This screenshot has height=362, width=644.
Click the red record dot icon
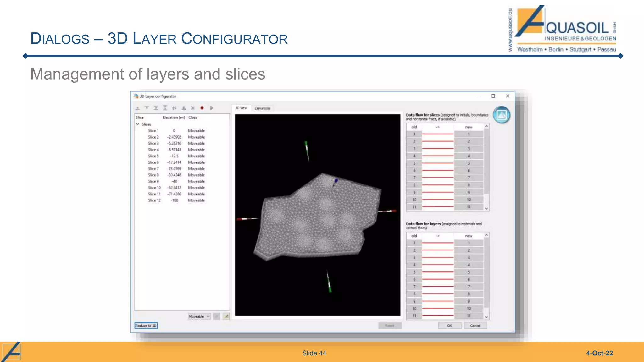[x=202, y=108]
